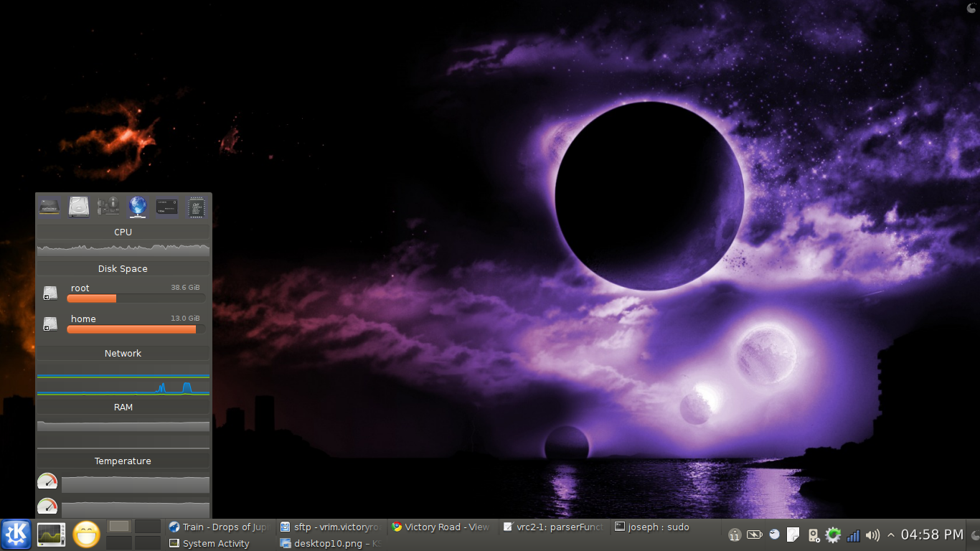Click the software updates gear icon

[x=833, y=535]
